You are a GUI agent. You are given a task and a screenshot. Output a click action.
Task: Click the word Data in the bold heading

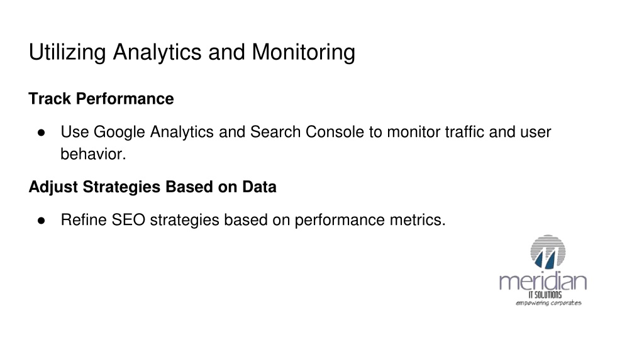pos(259,187)
